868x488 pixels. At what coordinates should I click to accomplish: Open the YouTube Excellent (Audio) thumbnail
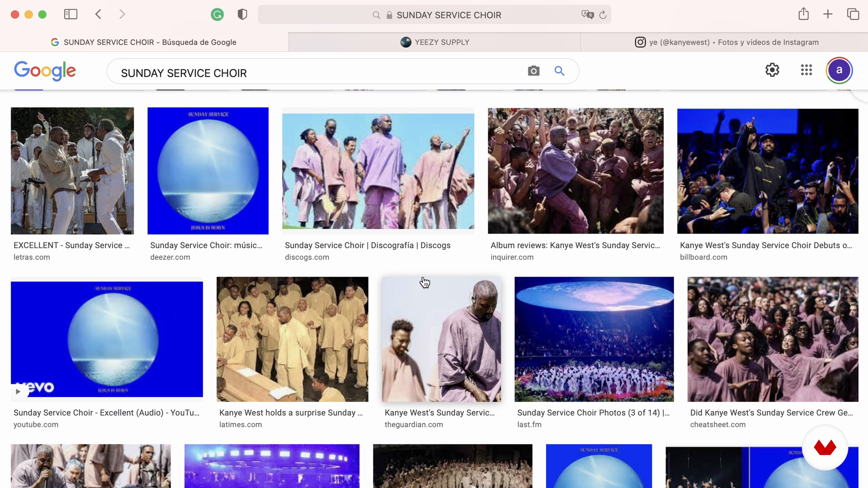[x=107, y=339]
